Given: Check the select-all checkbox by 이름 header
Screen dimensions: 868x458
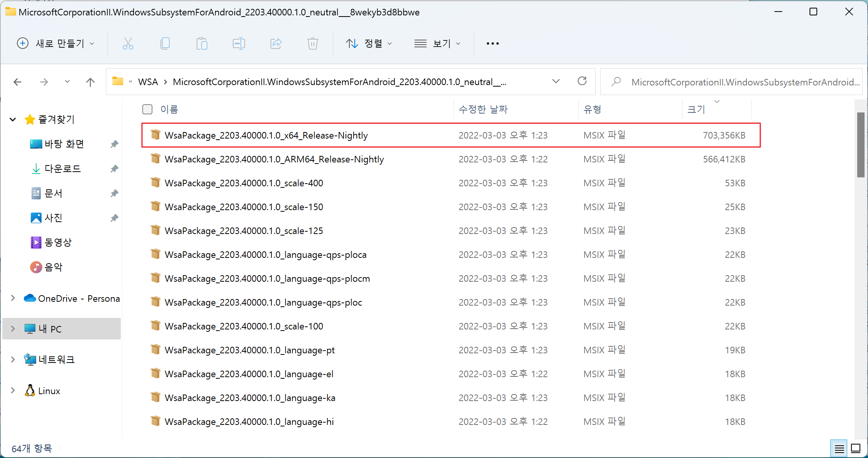Looking at the screenshot, I should click(147, 109).
